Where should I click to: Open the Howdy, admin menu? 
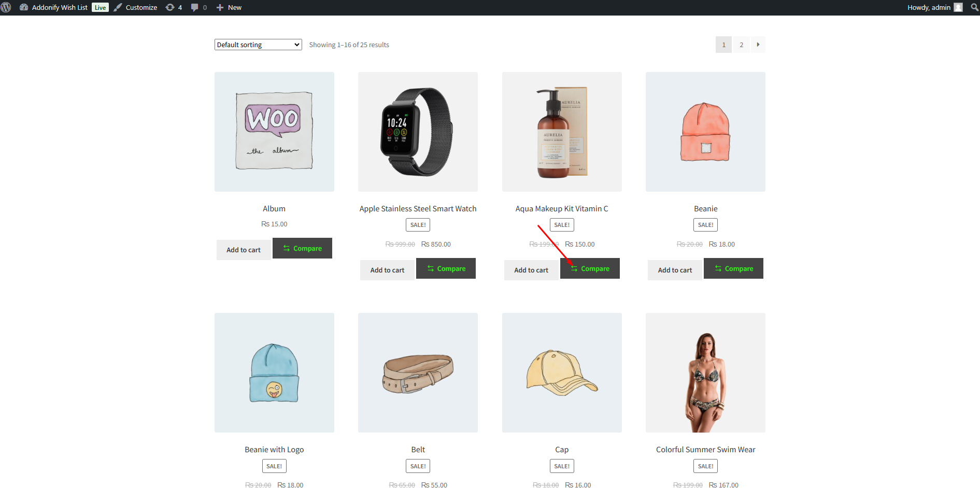928,7
